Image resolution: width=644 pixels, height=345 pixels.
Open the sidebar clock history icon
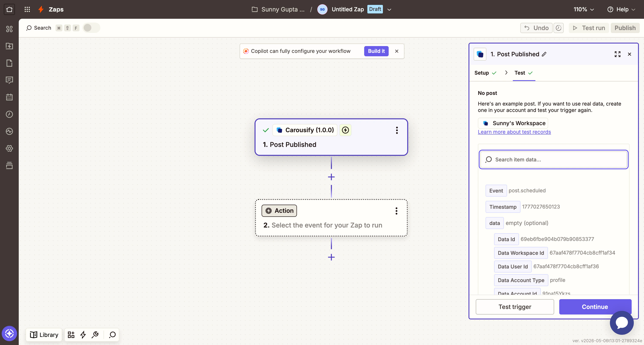(9, 114)
